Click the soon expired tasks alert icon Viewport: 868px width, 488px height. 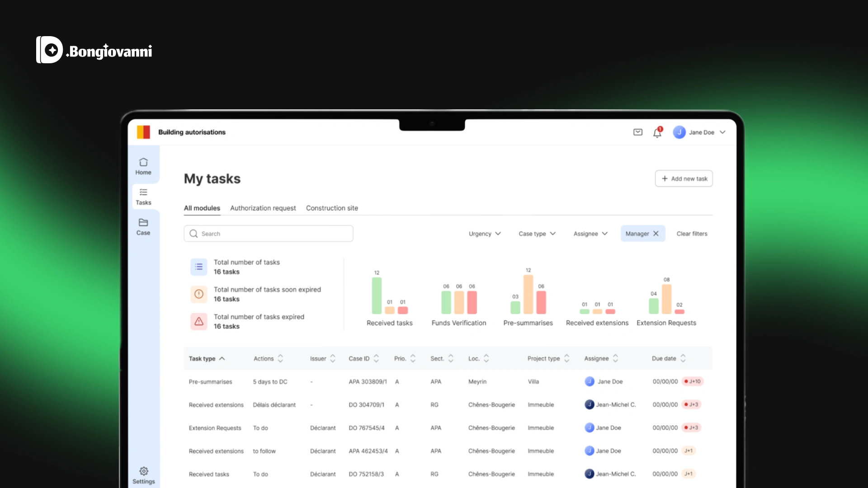click(199, 294)
